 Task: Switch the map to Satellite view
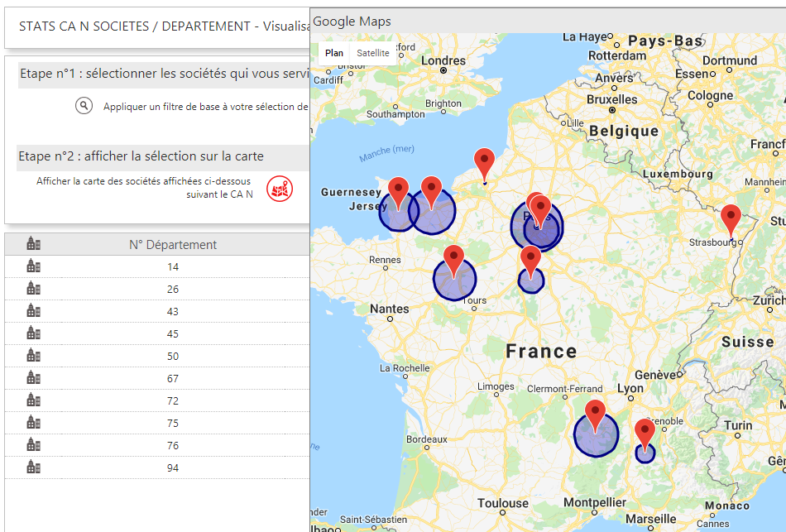pos(373,53)
